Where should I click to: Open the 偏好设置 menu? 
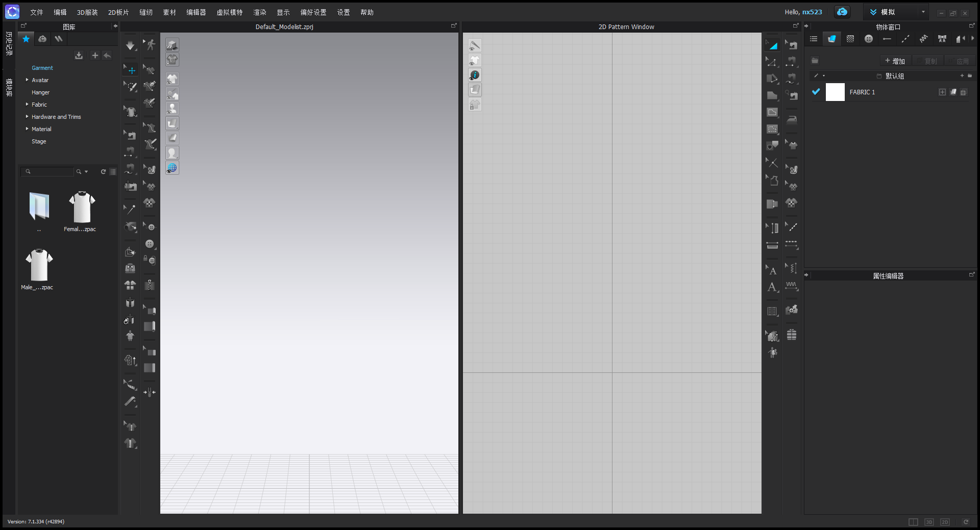(x=313, y=12)
